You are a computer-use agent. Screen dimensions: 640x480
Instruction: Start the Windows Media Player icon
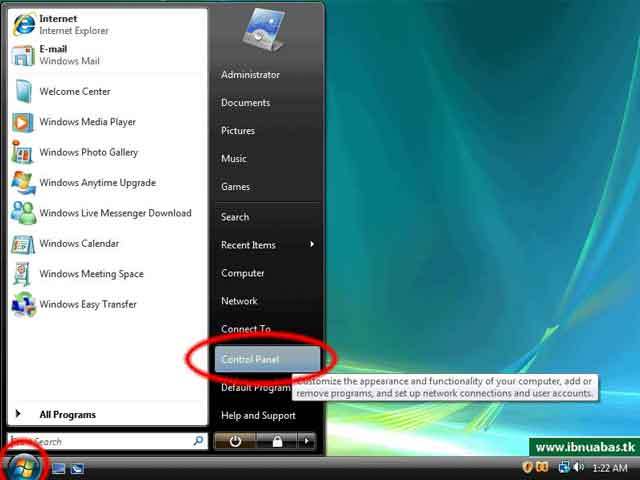tap(23, 122)
